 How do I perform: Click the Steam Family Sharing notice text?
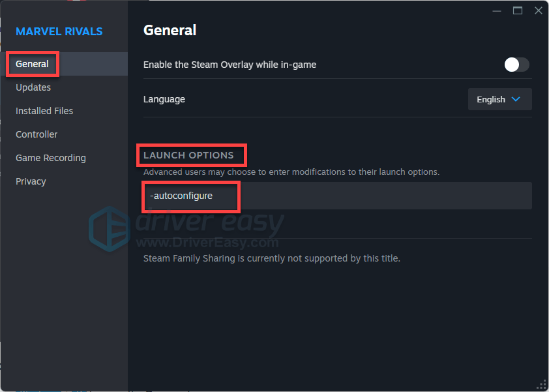[271, 258]
